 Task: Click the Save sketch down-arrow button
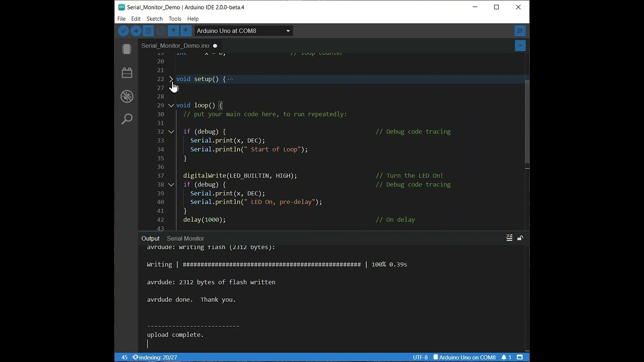click(186, 31)
